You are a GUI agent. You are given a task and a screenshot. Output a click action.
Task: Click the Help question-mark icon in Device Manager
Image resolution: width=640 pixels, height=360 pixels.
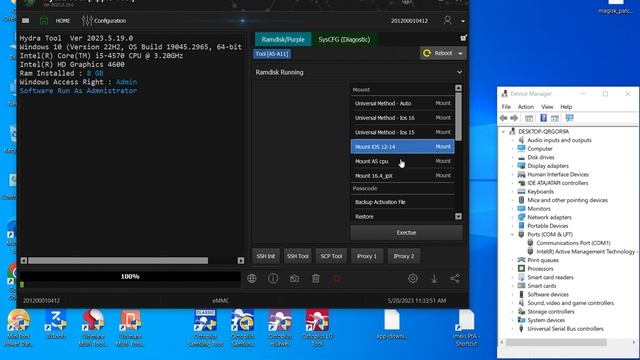pos(543,118)
